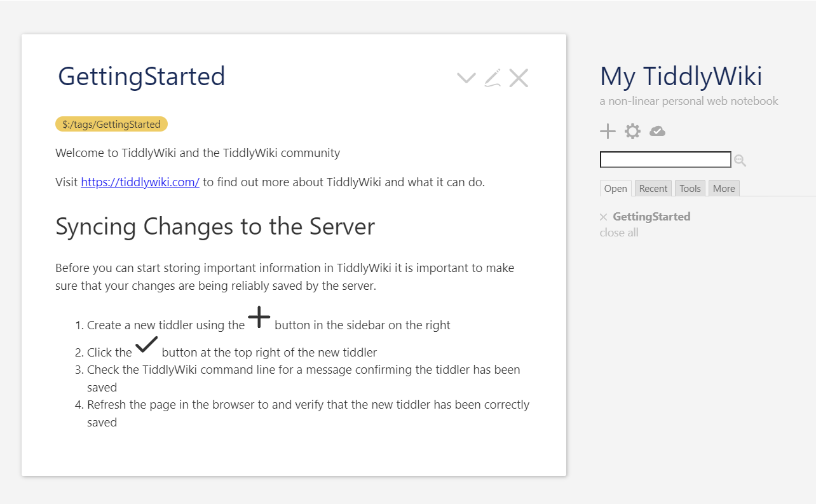Screen dimensions: 816x504
Task: Open control panel gear icon
Action: click(632, 132)
